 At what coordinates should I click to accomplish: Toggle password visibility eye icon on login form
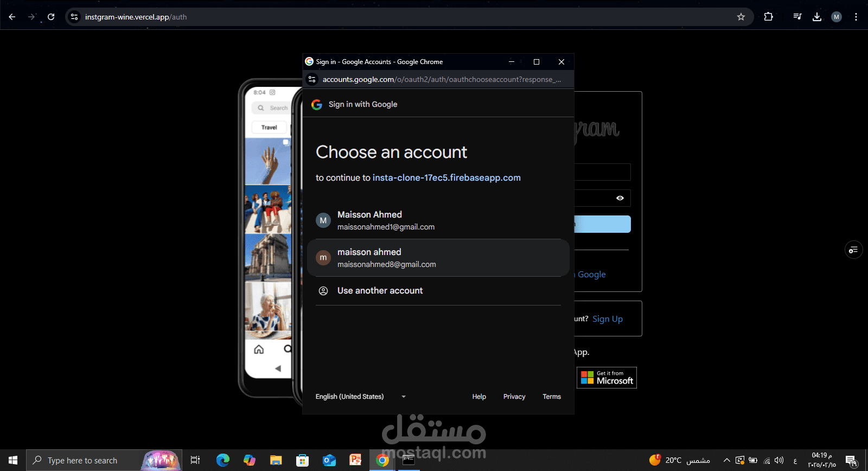coord(620,198)
